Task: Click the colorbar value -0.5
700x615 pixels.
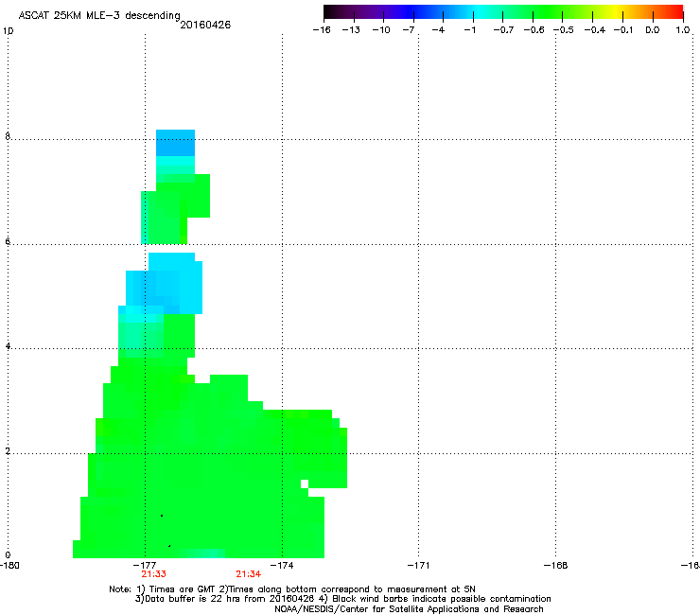Action: [564, 30]
